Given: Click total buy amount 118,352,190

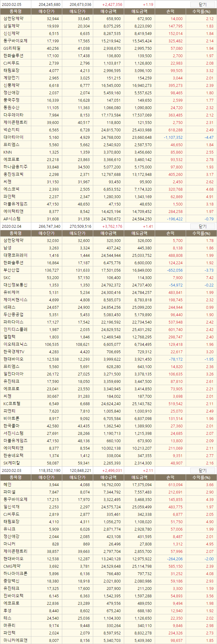Looking at the screenshot, I should (x=50, y=471).
